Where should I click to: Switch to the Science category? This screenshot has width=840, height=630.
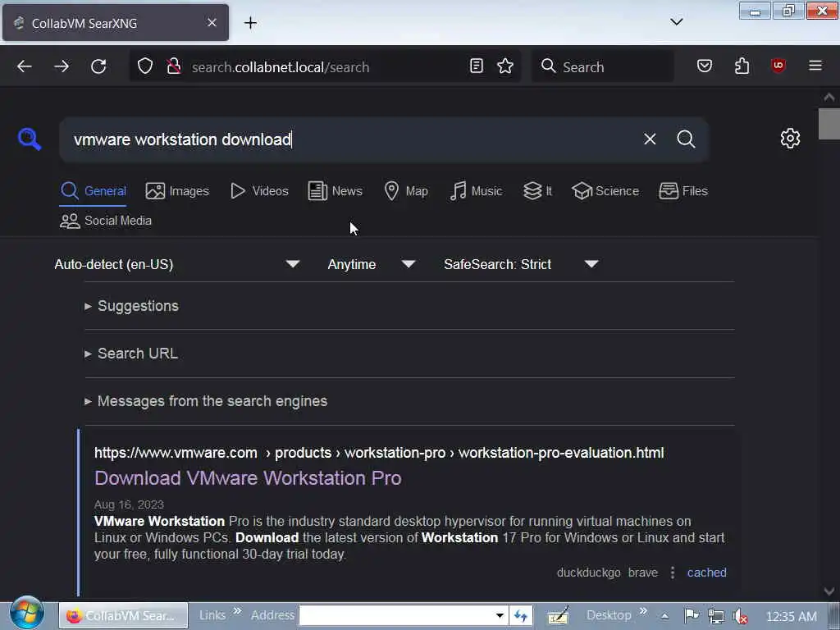click(605, 190)
